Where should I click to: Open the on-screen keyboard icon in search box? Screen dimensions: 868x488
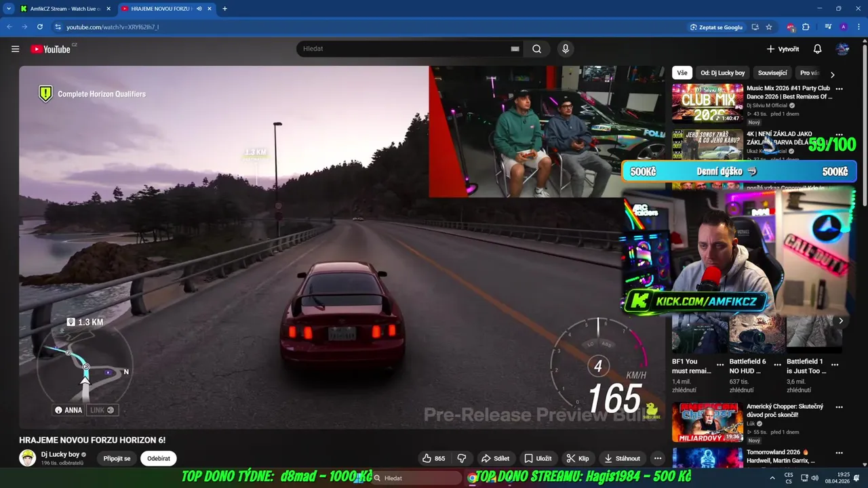(515, 49)
